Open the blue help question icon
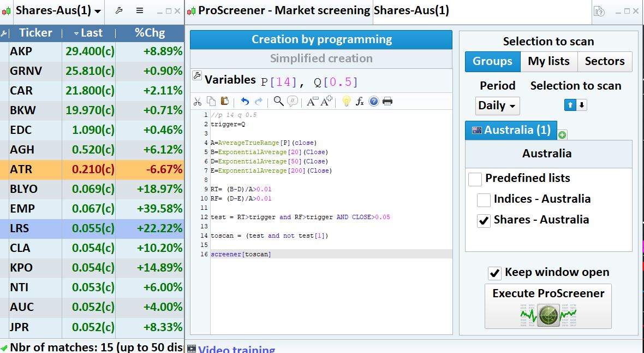Screen dimensions: 644x353 click(373, 101)
